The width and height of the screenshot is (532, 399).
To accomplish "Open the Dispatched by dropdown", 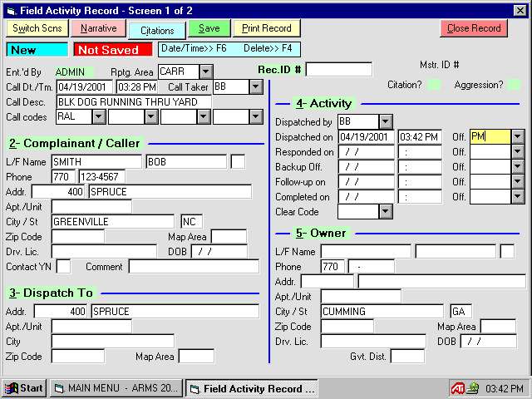I will coord(386,122).
